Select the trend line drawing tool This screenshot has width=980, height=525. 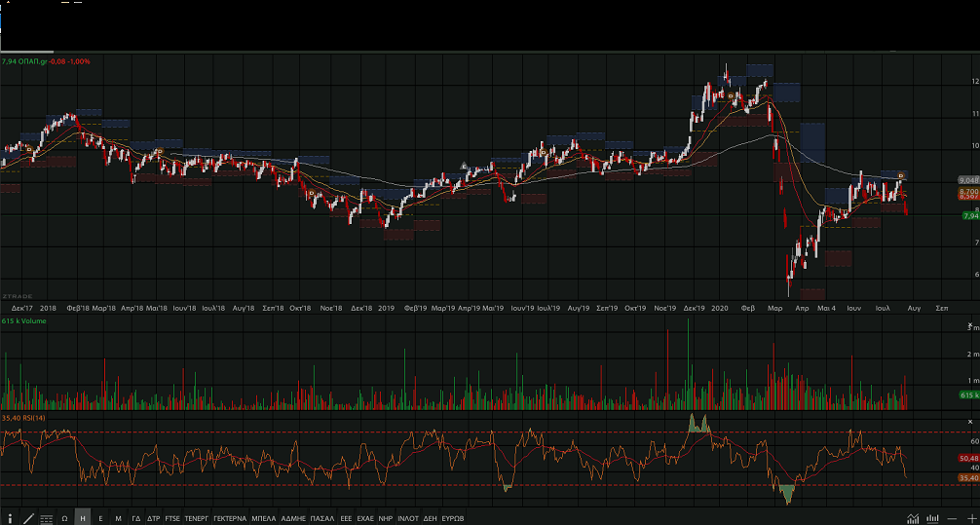click(28, 517)
